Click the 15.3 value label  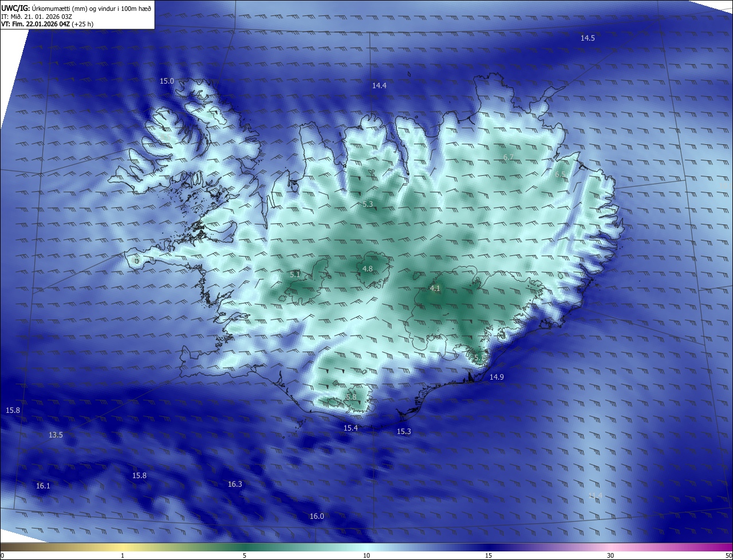tap(404, 432)
